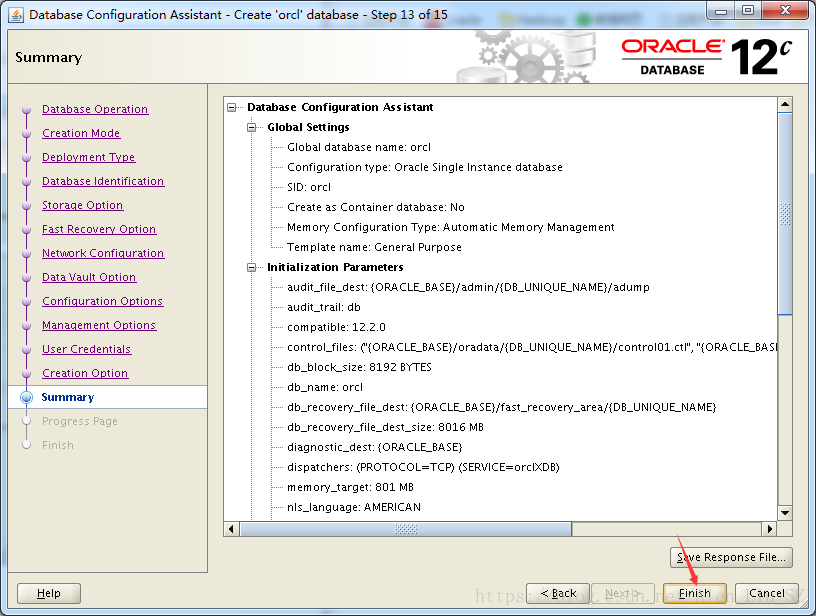816x616 pixels.
Task: Go back to Creation Option step
Action: 85,373
